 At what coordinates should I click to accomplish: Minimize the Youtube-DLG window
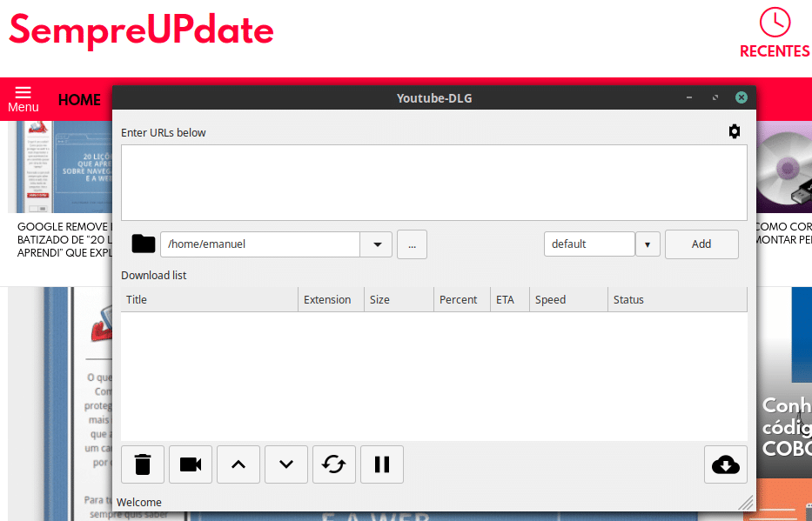click(689, 97)
